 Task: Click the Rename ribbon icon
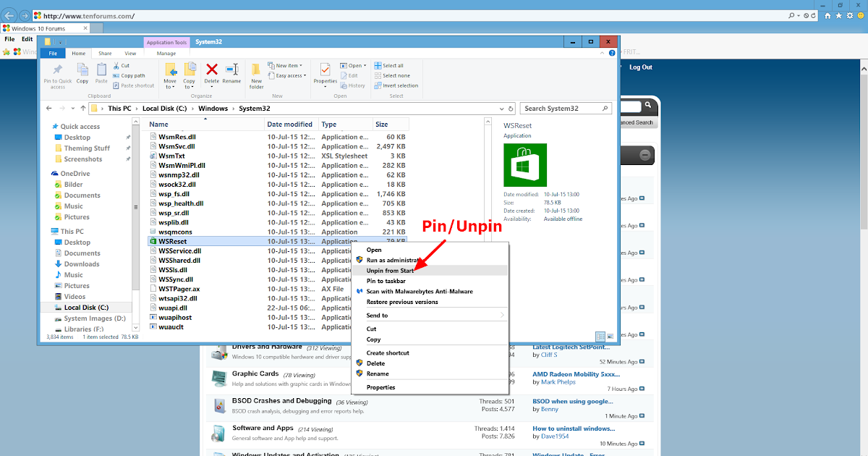click(x=231, y=69)
